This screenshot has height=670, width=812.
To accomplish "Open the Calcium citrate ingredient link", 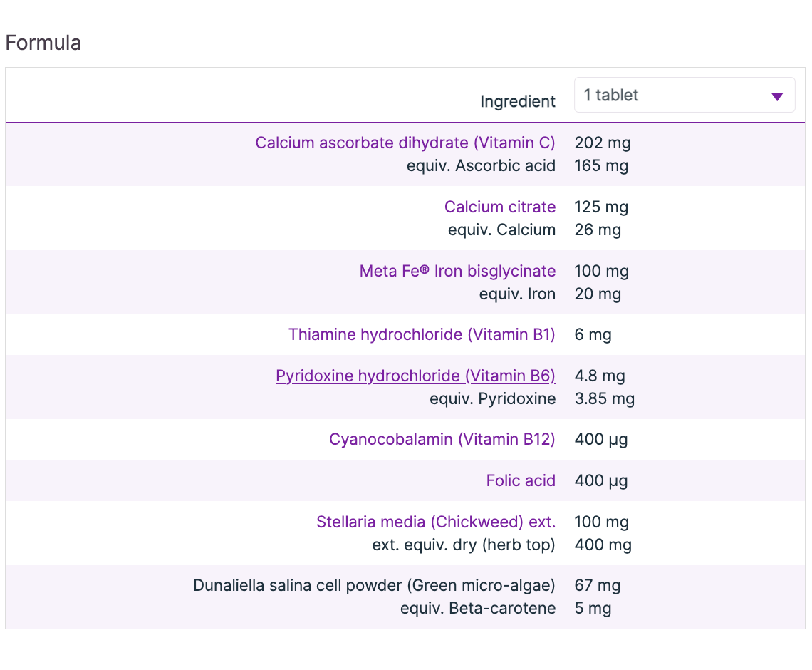I will tap(499, 207).
